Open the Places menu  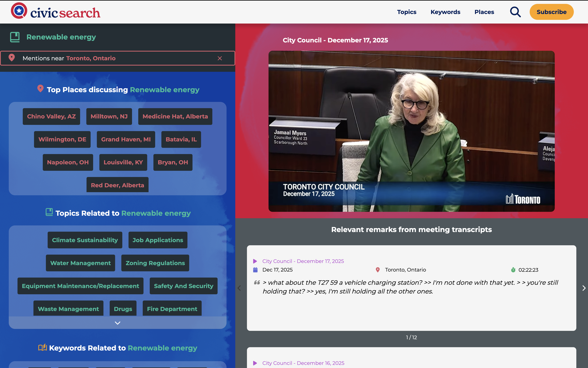(484, 12)
